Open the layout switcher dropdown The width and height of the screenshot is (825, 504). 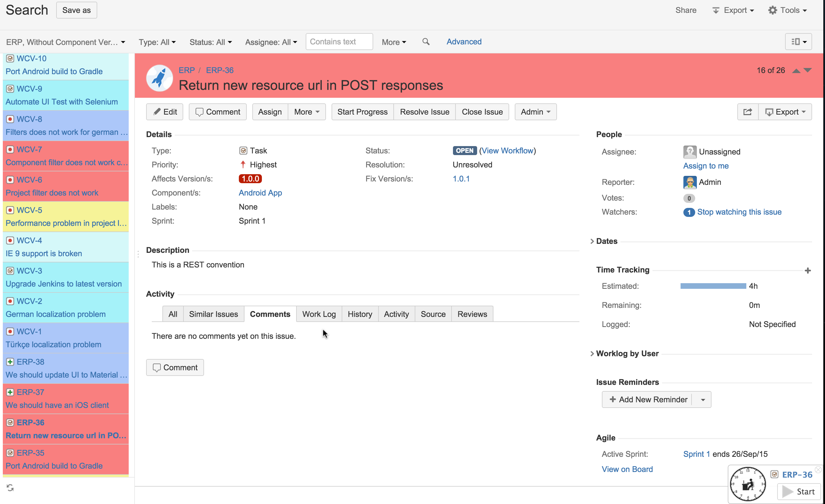[x=798, y=42]
